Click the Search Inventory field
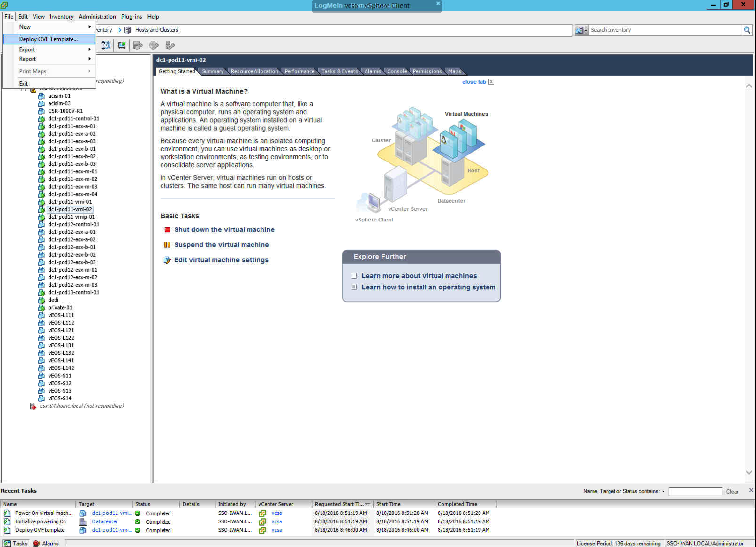 pyautogui.click(x=663, y=30)
